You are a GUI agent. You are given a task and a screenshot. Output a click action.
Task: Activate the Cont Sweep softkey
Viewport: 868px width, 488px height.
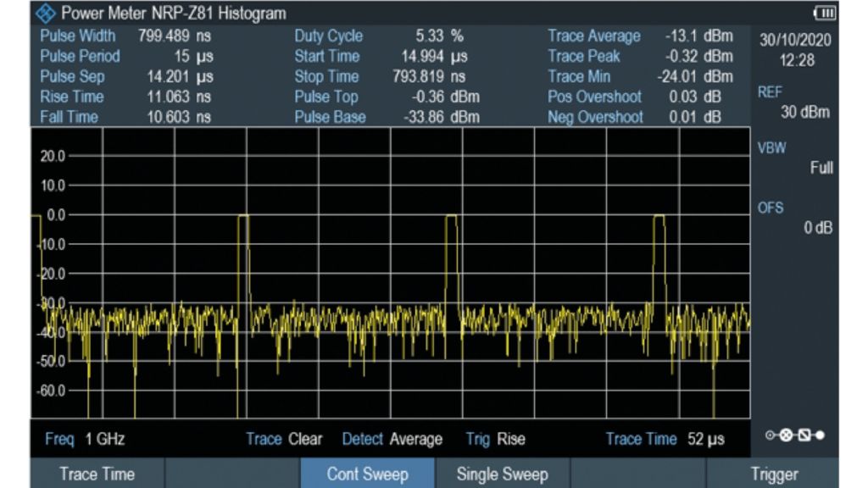point(367,474)
